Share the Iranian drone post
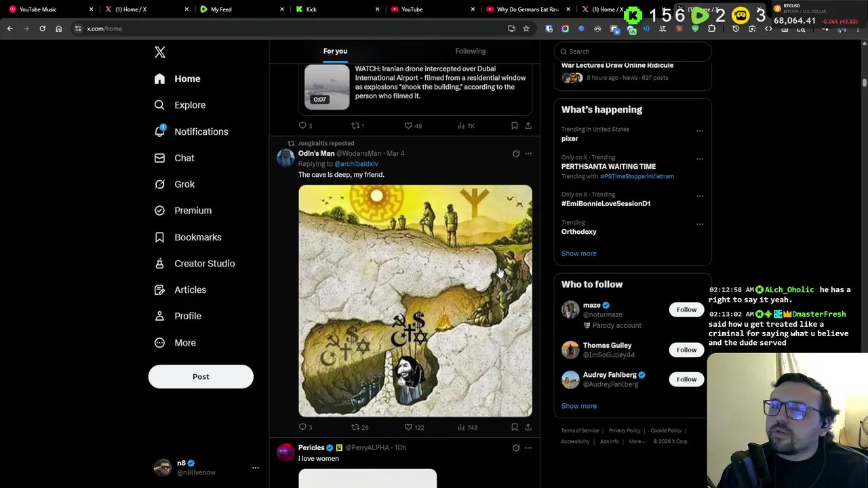 pyautogui.click(x=528, y=125)
